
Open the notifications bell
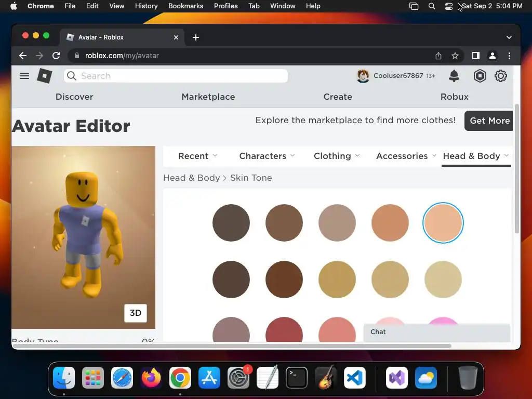(x=454, y=76)
